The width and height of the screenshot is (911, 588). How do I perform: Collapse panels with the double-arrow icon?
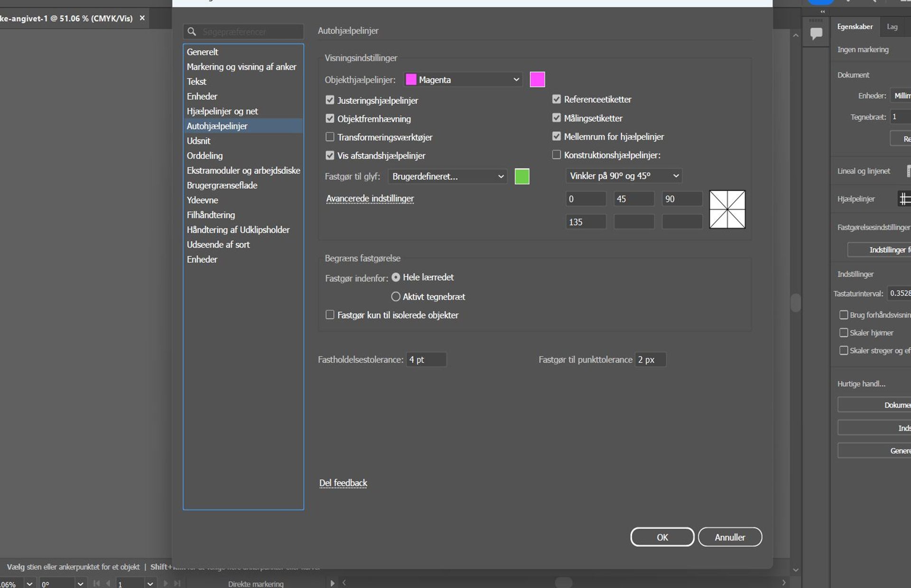(823, 12)
